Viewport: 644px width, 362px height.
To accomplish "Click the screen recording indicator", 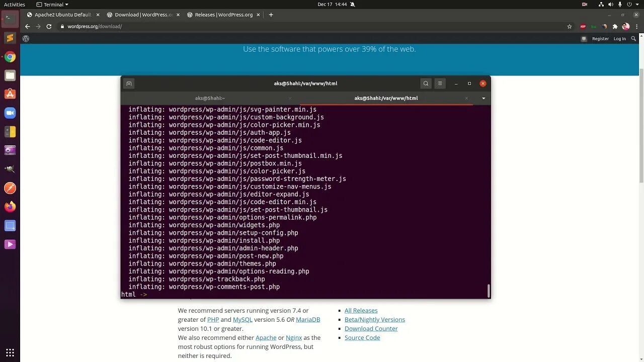I will (585, 5).
